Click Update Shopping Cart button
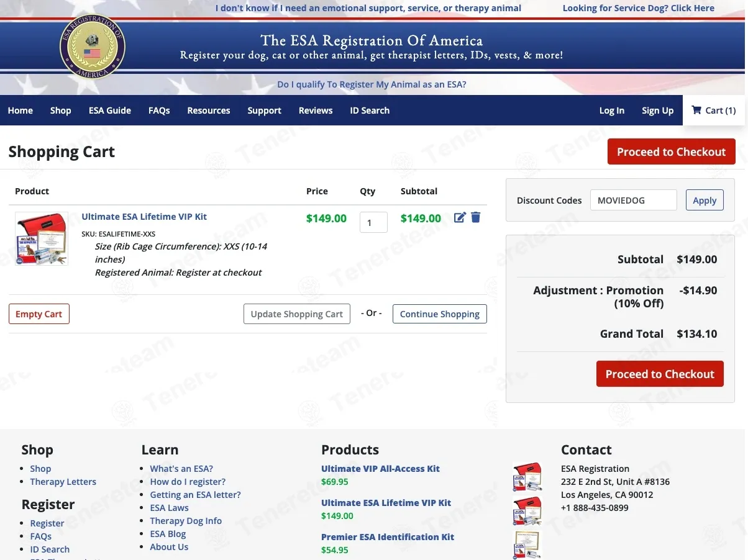 (297, 314)
